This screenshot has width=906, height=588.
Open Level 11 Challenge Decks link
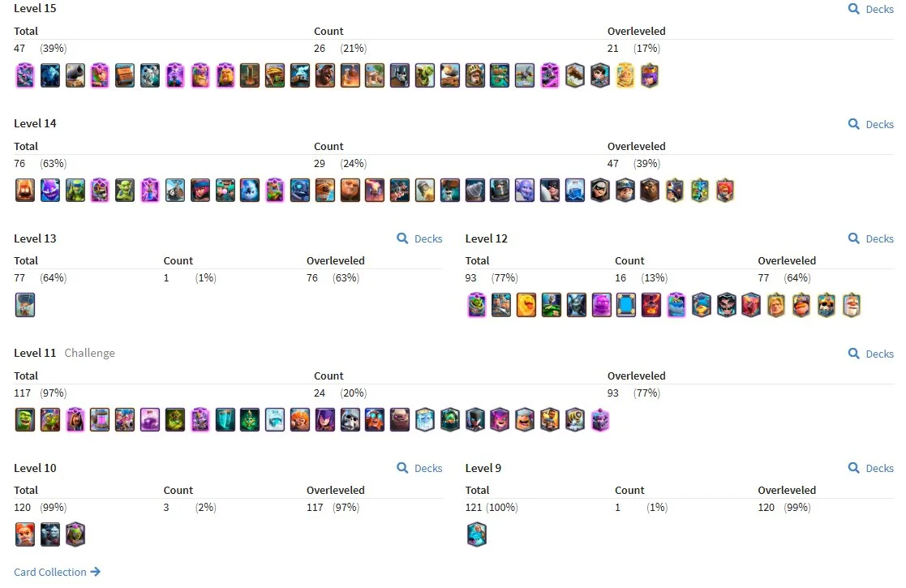click(871, 354)
